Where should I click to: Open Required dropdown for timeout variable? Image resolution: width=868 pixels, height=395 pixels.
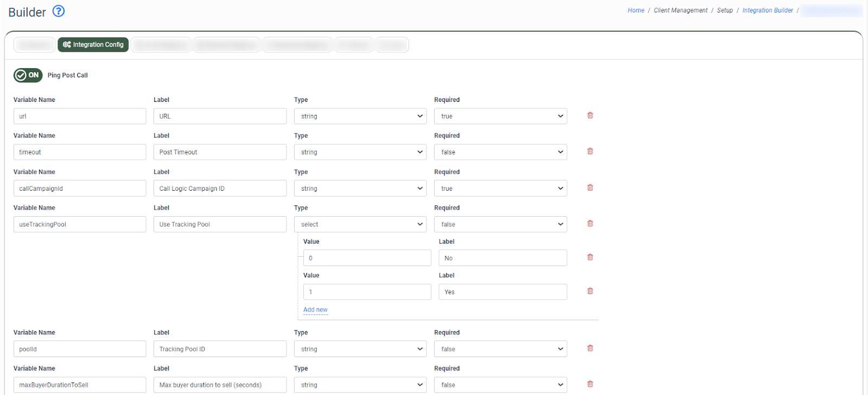[x=500, y=152]
